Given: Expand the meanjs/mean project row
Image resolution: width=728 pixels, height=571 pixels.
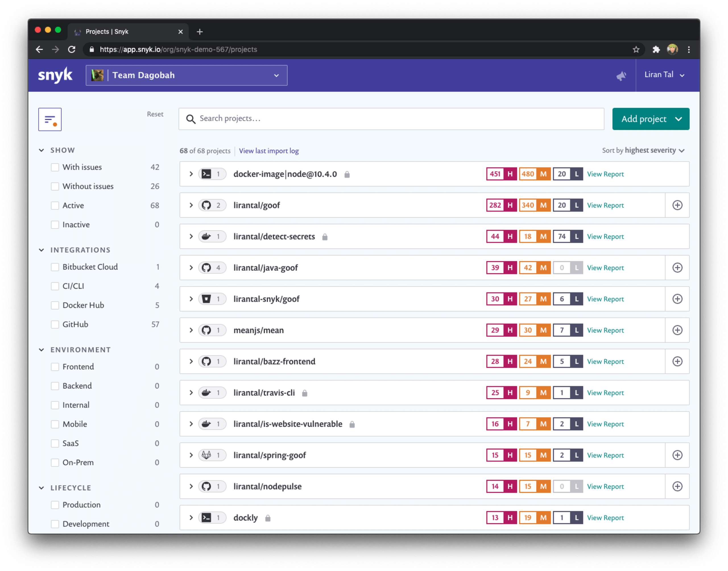Looking at the screenshot, I should (191, 330).
